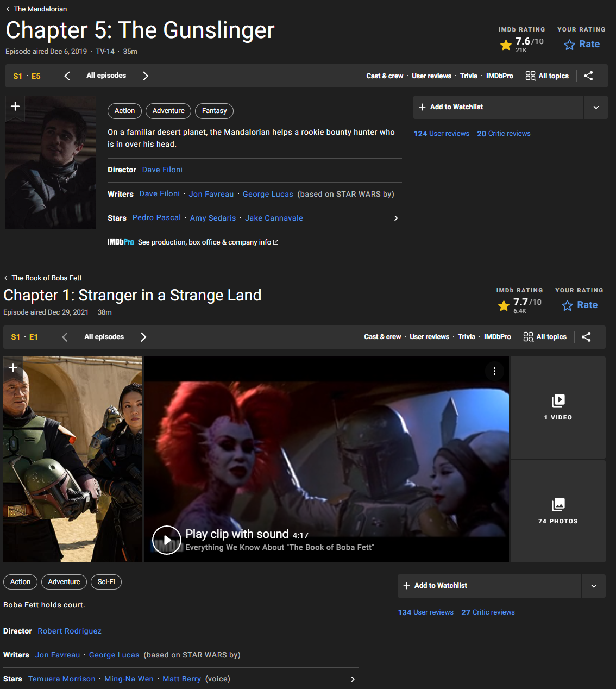The height and width of the screenshot is (689, 616).
Task: Open video clip more options menu
Action: point(494,371)
